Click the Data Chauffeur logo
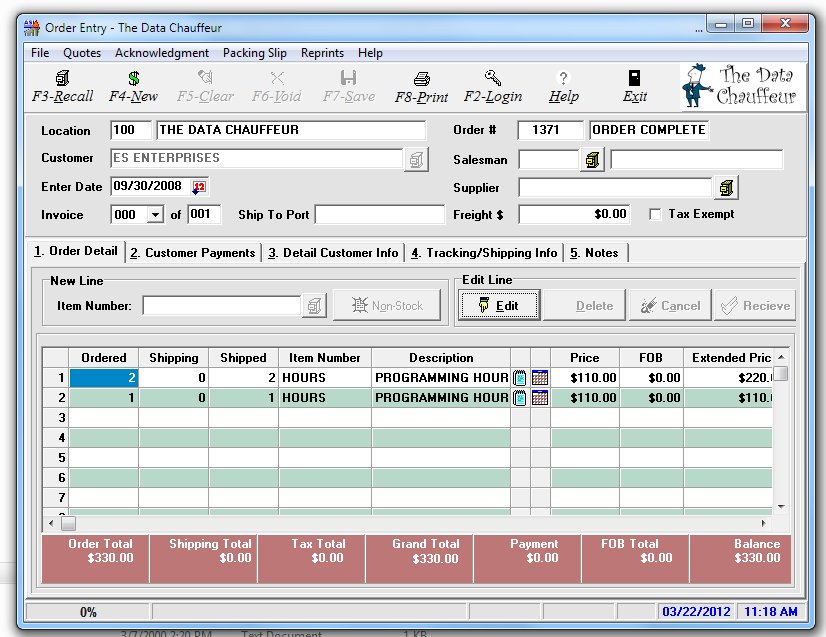Viewport: 826px width, 637px height. click(x=742, y=86)
